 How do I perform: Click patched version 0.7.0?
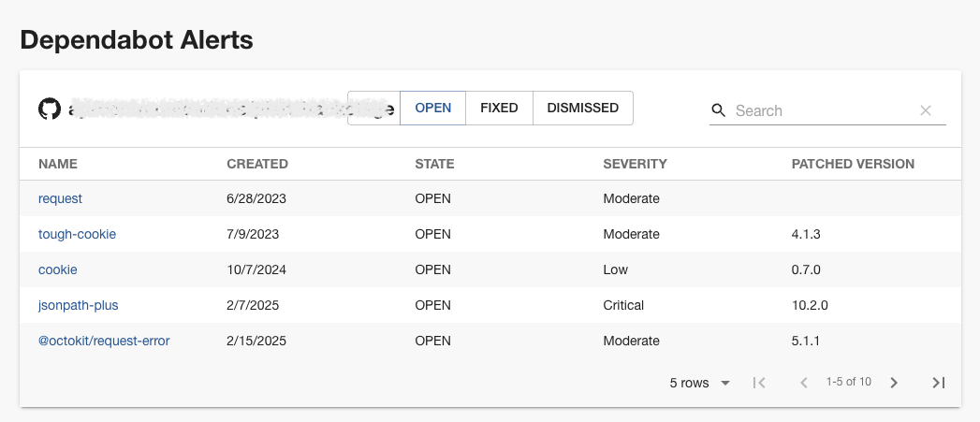[x=806, y=270]
